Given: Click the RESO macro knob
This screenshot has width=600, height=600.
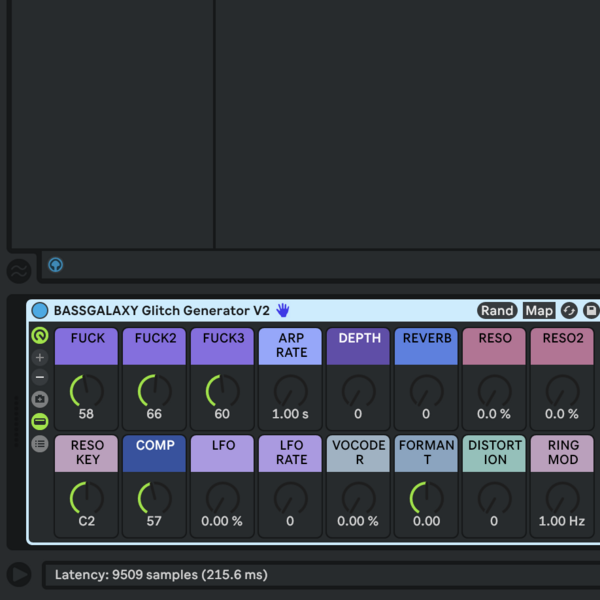Looking at the screenshot, I should point(494,391).
